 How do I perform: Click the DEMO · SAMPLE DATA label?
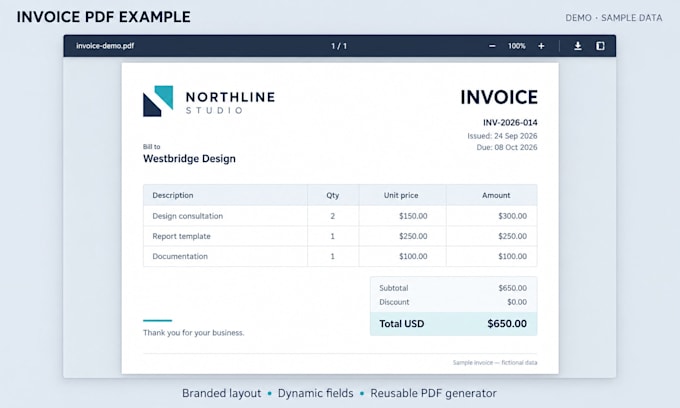[x=614, y=18]
